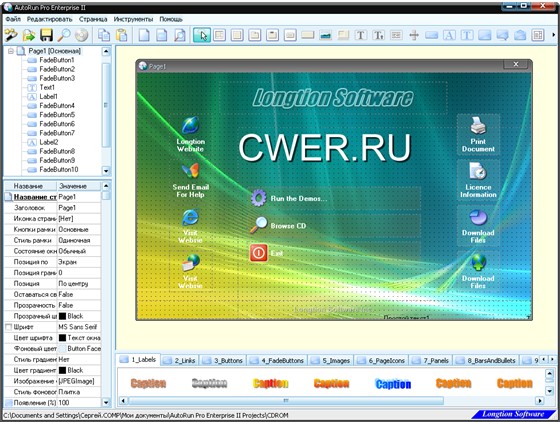Click the open project folder icon
The width and height of the screenshot is (560, 422).
tap(29, 35)
